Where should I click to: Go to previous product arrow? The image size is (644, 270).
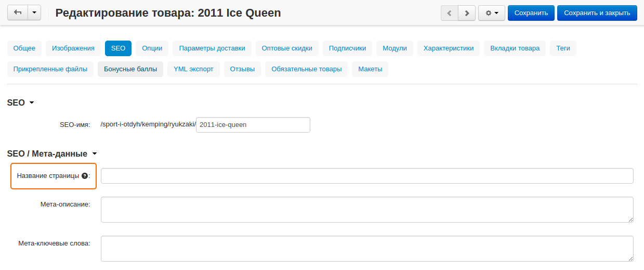449,13
